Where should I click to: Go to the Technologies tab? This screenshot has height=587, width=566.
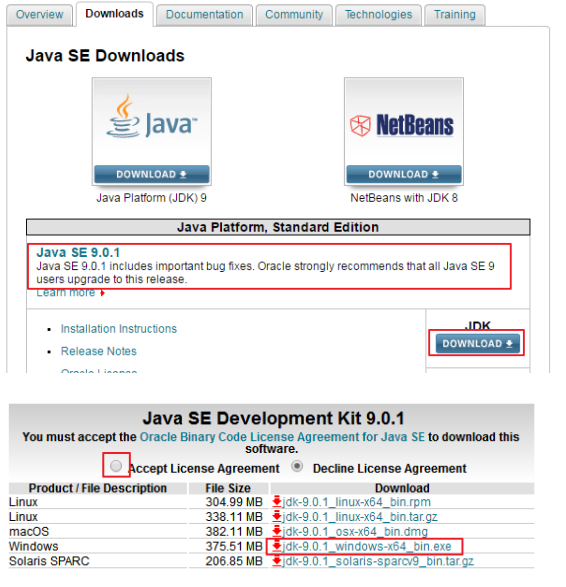[378, 15]
